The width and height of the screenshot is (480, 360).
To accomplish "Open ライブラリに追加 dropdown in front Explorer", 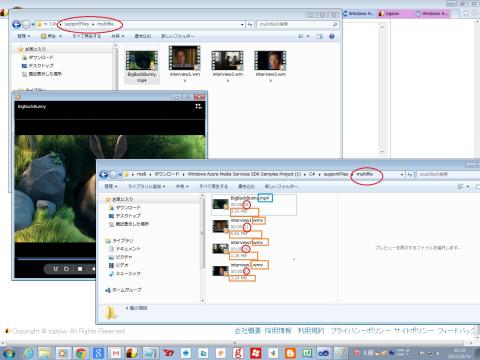I will click(x=147, y=186).
